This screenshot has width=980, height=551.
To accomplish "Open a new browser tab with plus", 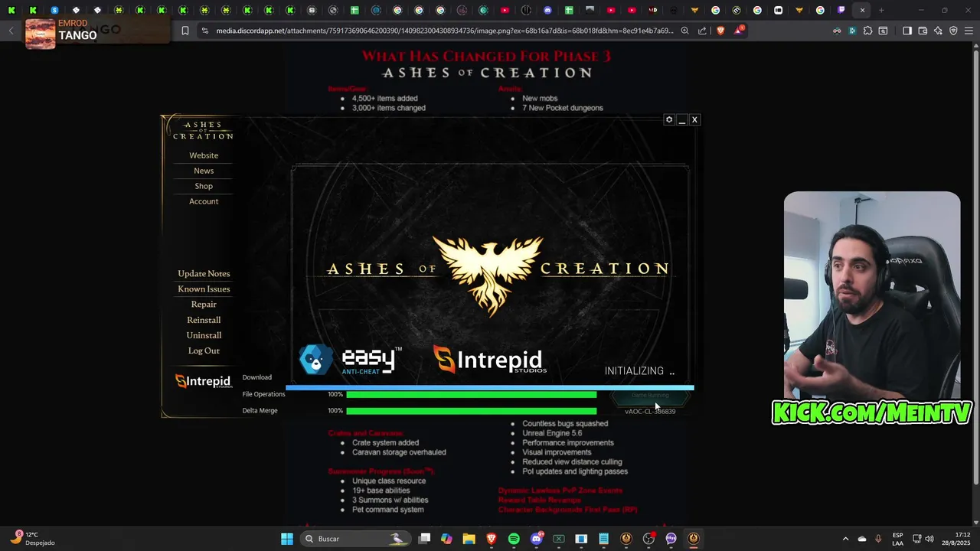I will point(881,10).
